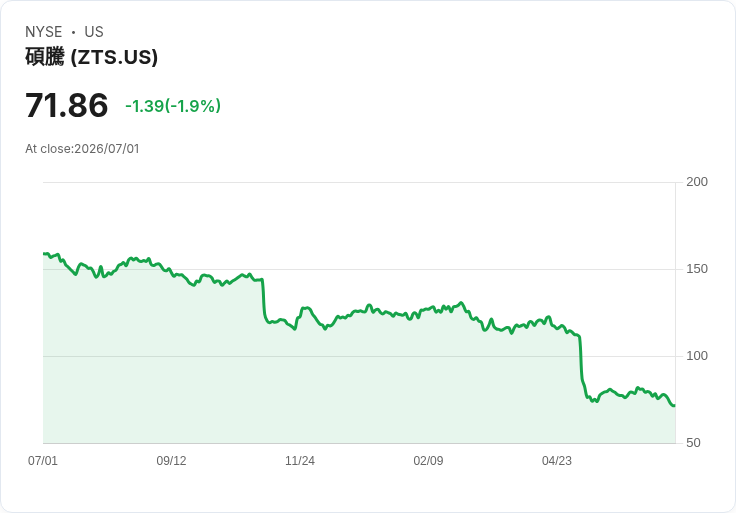Click the price change -1.39(-1.9%)
Screen dimensions: 736x513
[173, 106]
